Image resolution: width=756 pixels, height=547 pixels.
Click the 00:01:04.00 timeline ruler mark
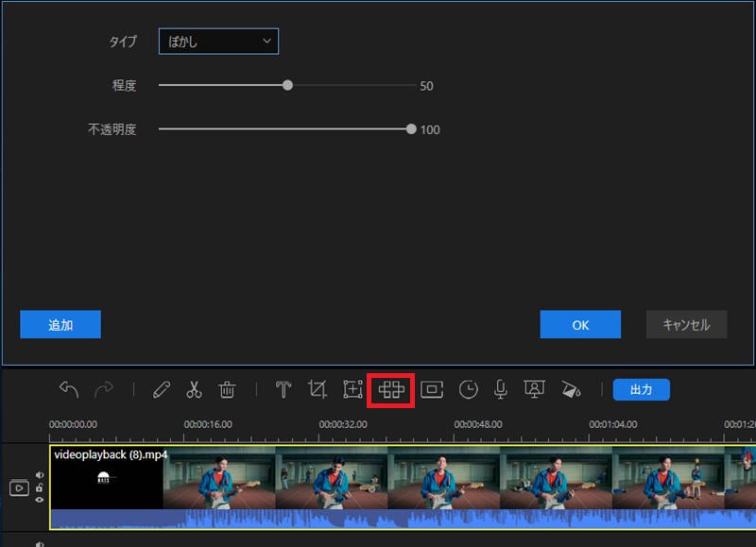click(612, 424)
